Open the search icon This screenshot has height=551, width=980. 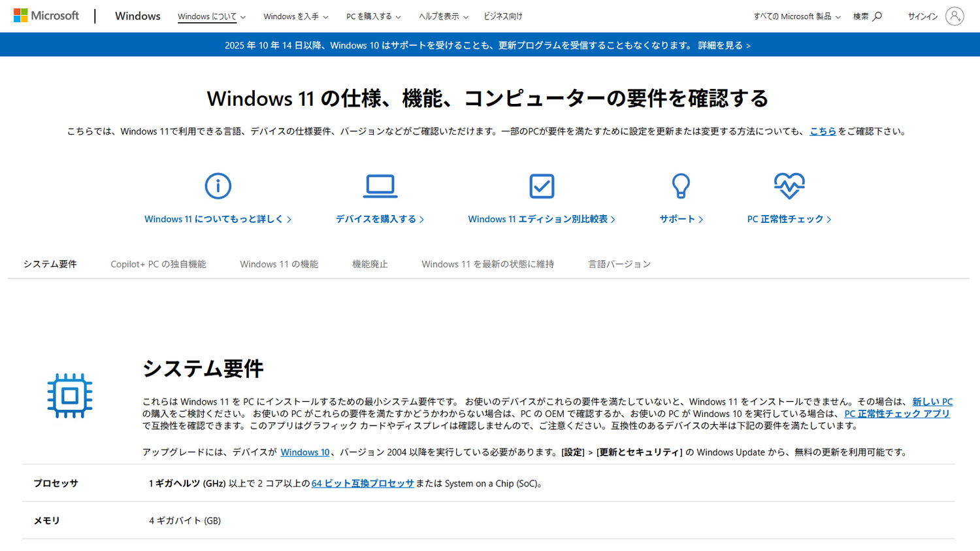[x=877, y=16]
